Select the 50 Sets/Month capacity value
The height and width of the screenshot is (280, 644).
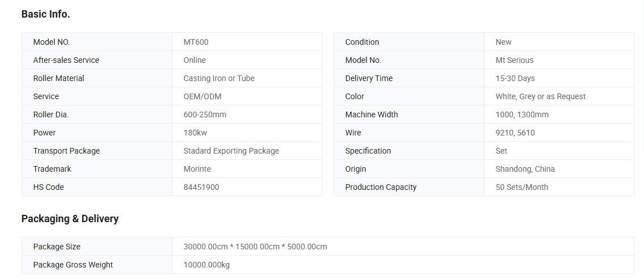point(521,187)
